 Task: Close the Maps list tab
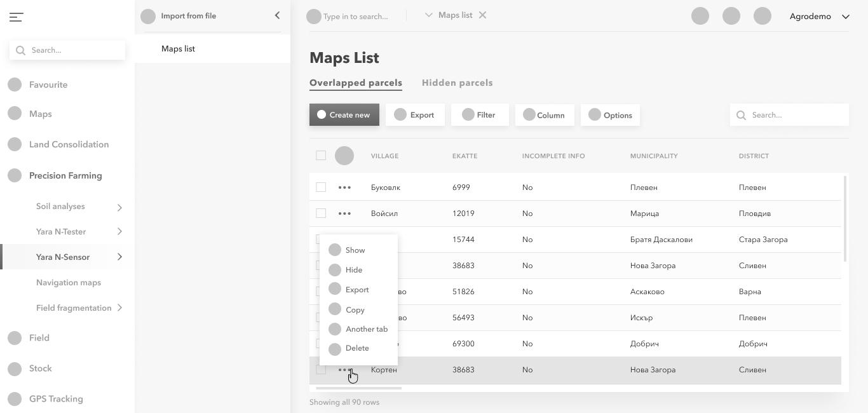pyautogui.click(x=483, y=15)
